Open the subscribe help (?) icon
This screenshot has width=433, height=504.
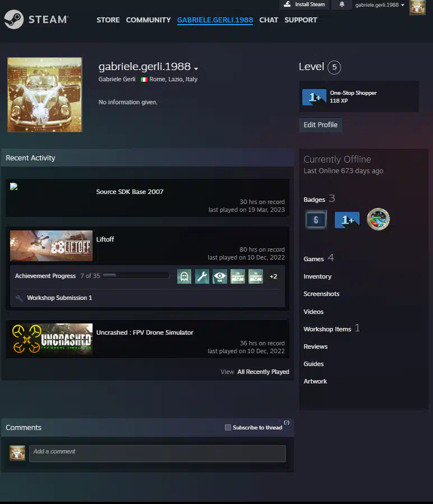tap(287, 423)
